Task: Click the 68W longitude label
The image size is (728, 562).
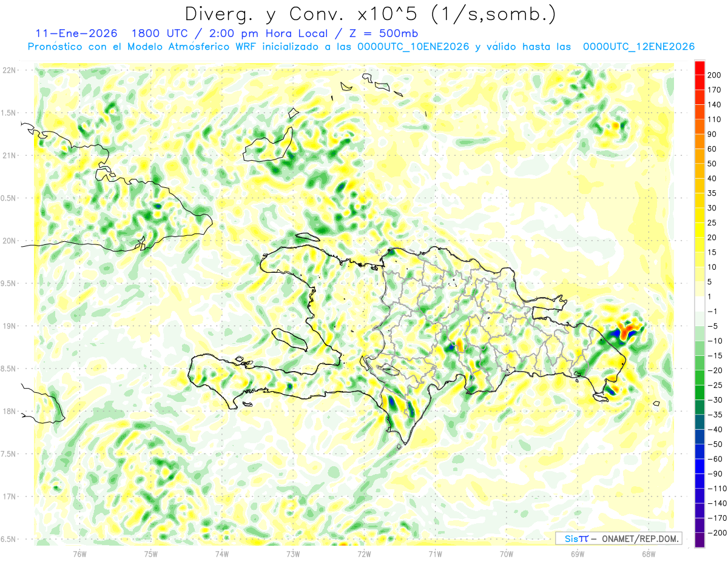Action: click(648, 554)
